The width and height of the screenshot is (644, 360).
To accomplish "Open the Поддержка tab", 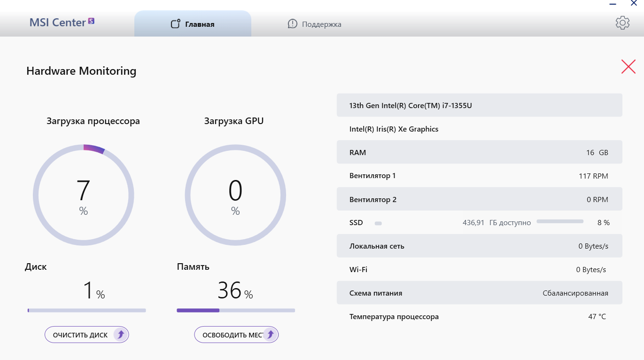I will click(x=314, y=24).
